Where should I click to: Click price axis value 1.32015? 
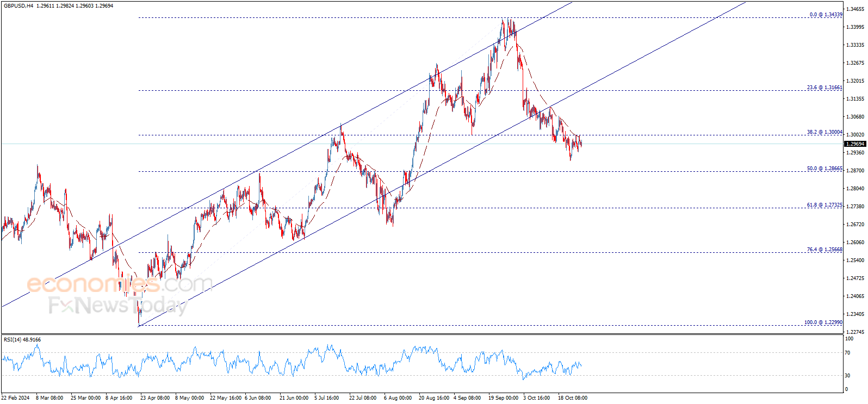855,81
